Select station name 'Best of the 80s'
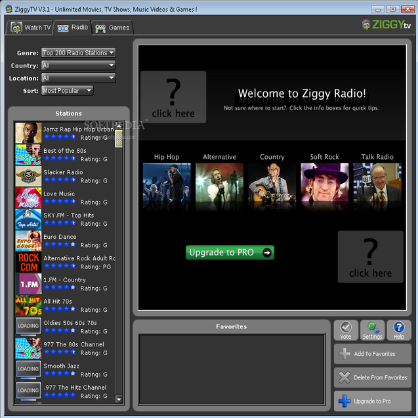The width and height of the screenshot is (418, 418). click(65, 151)
